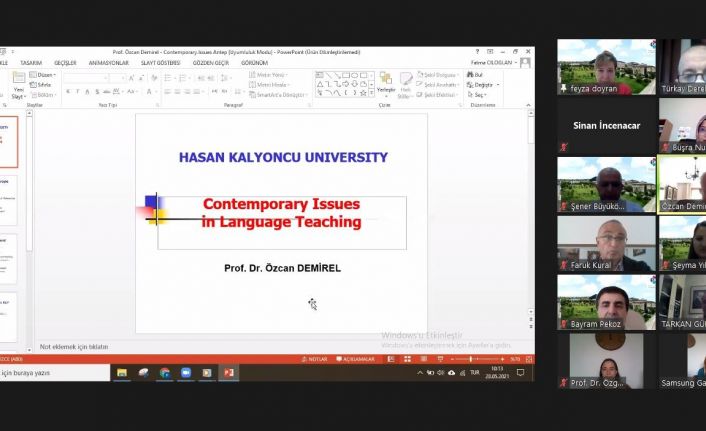Viewport: 706px width, 431px height.
Task: Switch to slide sorter view icon
Action: click(x=407, y=359)
